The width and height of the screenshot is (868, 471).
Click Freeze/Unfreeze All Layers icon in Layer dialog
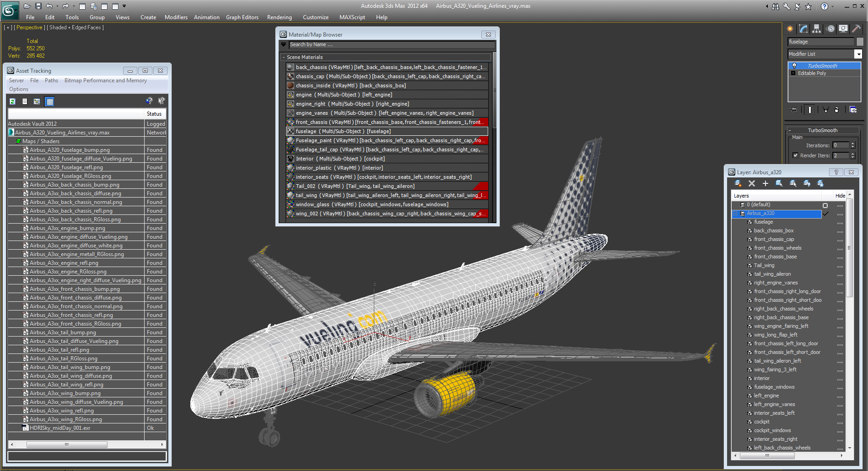(821, 183)
